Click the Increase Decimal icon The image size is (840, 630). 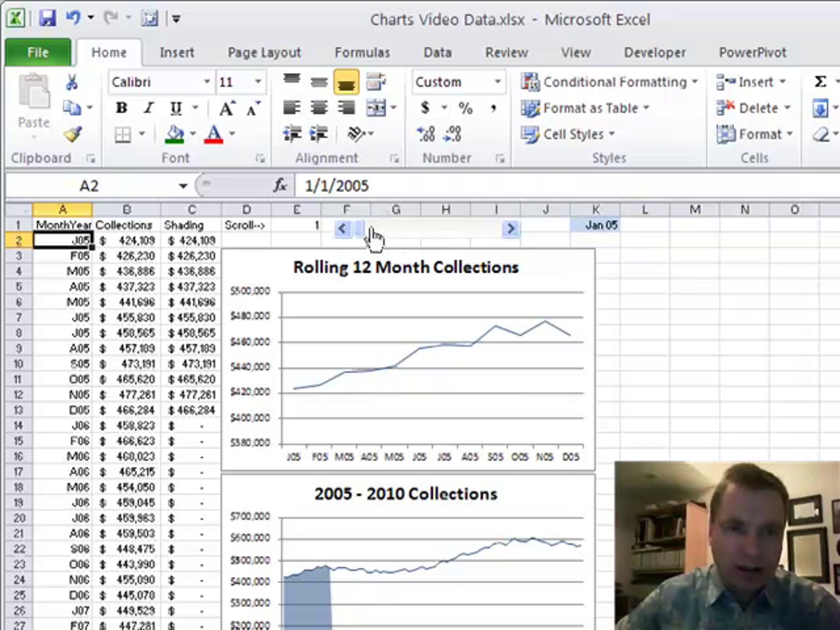coord(426,134)
